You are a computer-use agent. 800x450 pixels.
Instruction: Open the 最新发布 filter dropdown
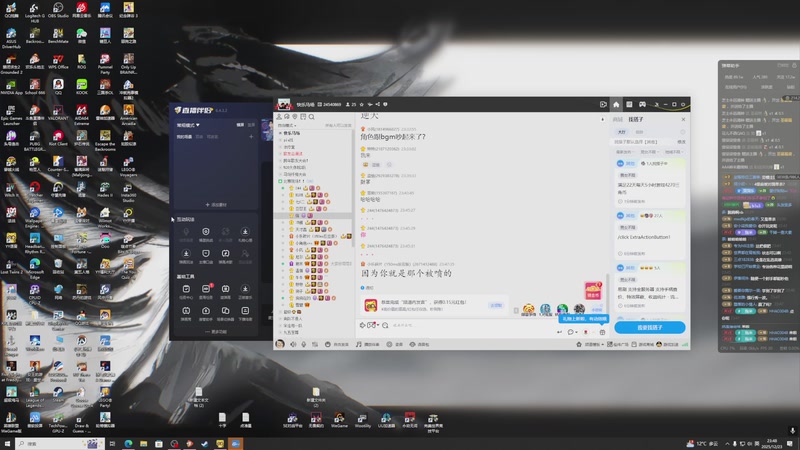(624, 152)
